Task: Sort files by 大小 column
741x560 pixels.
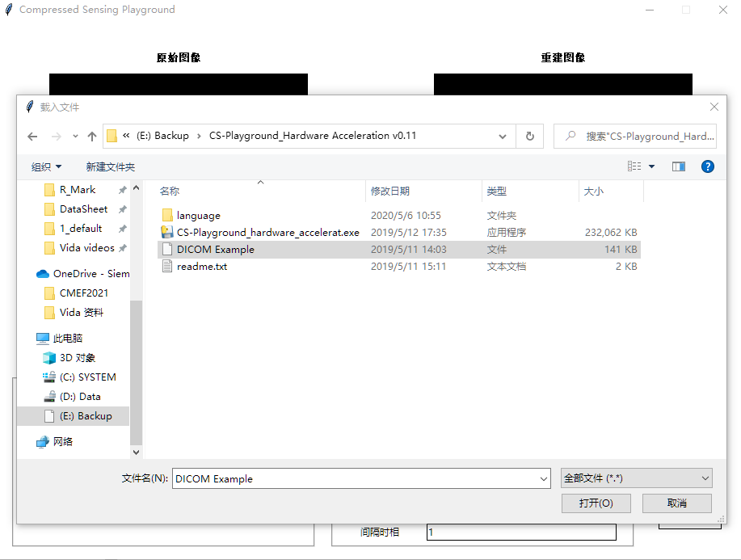Action: 594,192
